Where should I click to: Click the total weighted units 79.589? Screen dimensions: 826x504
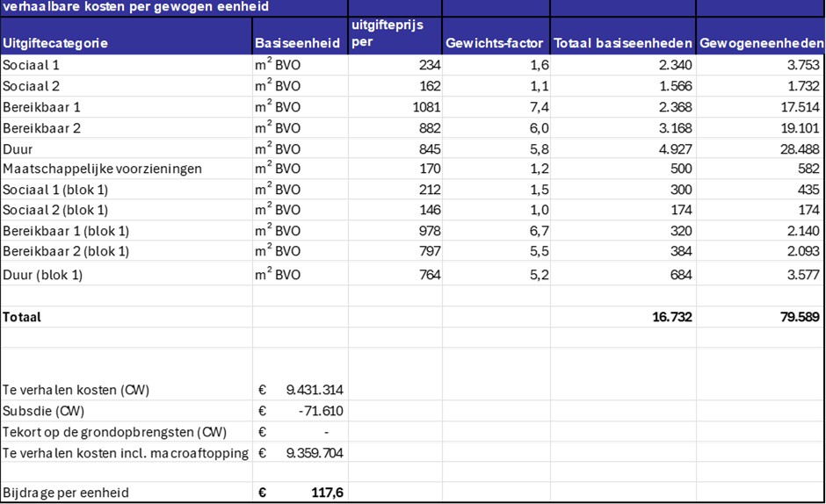(800, 316)
